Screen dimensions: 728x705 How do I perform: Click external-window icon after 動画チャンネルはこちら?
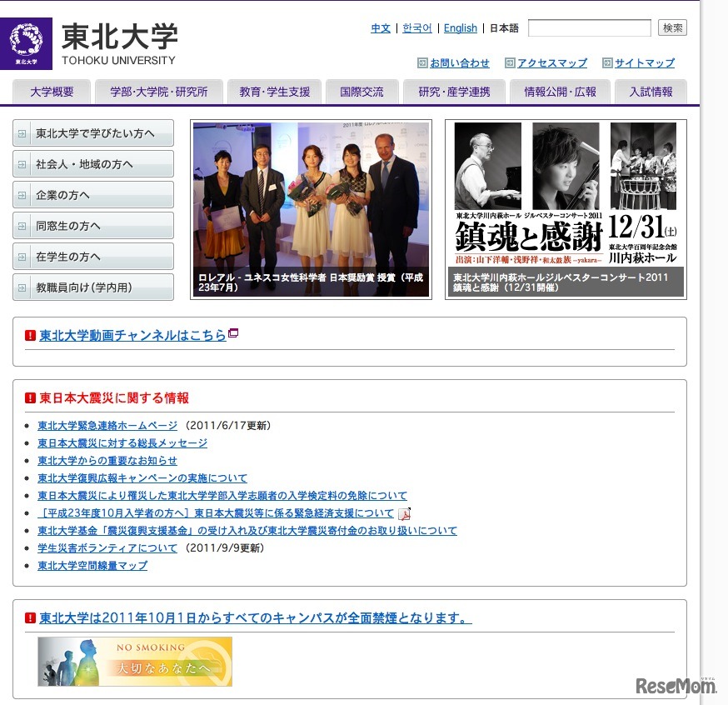233,332
